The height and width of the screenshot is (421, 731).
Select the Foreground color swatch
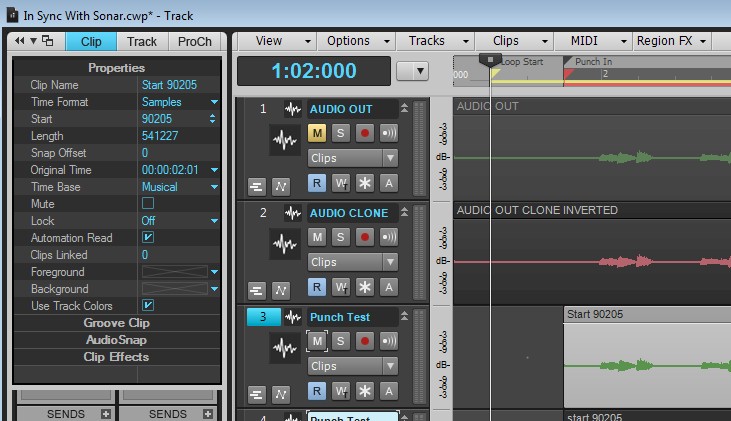click(174, 272)
